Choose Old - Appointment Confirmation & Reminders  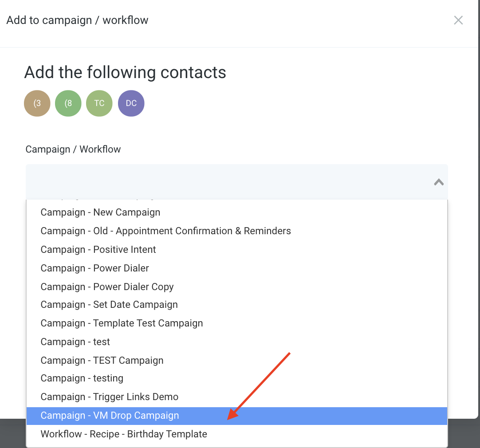pyautogui.click(x=236, y=231)
